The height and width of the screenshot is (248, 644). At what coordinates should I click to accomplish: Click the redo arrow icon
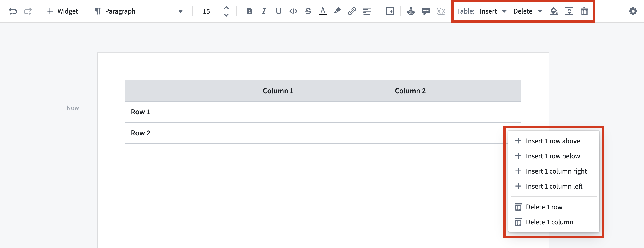pyautogui.click(x=28, y=11)
